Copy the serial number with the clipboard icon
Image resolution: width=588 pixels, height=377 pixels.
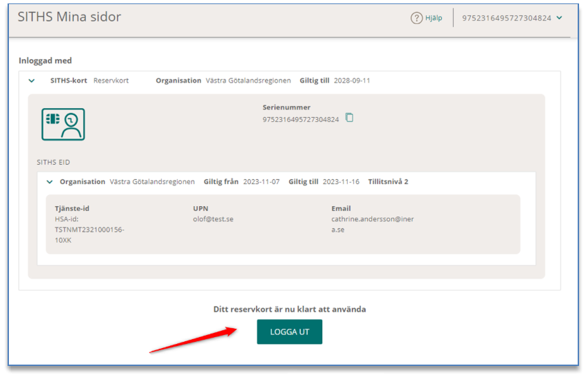click(349, 118)
